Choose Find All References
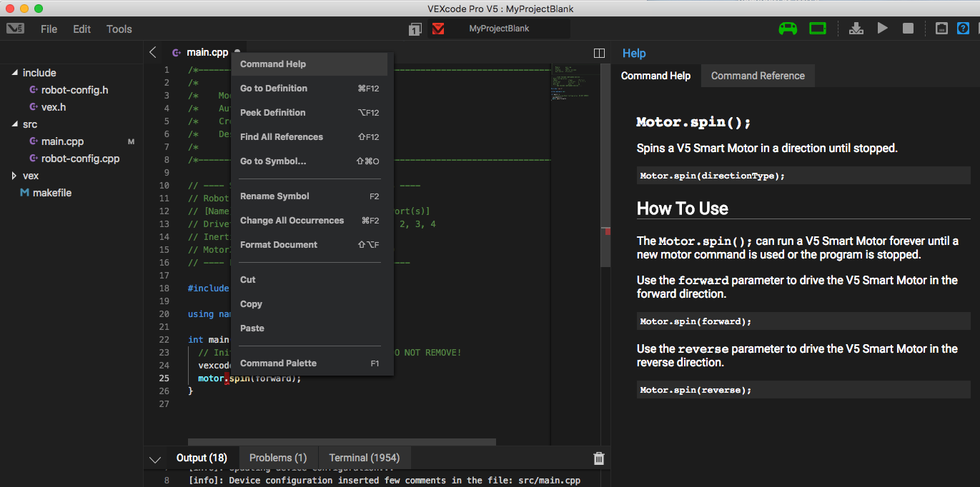The image size is (980, 487). coord(310,137)
